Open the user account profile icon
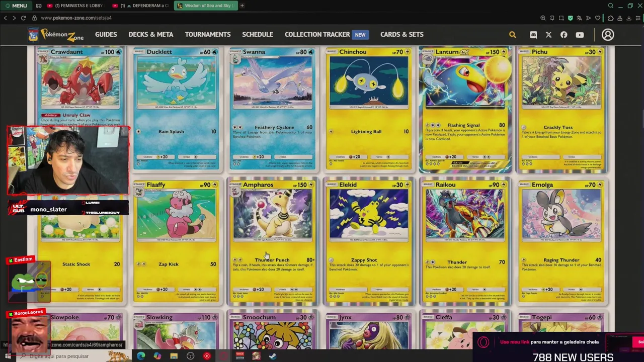644x362 pixels. [608, 35]
